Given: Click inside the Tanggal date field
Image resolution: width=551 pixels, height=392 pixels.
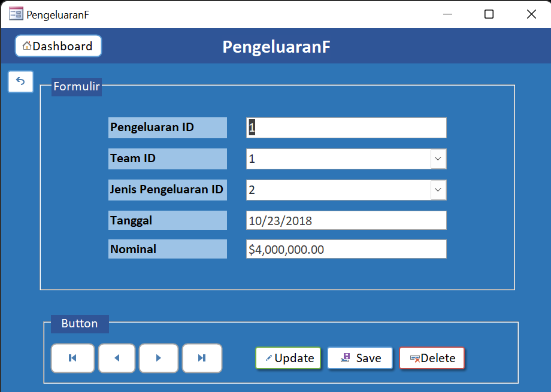Looking at the screenshot, I should [346, 220].
